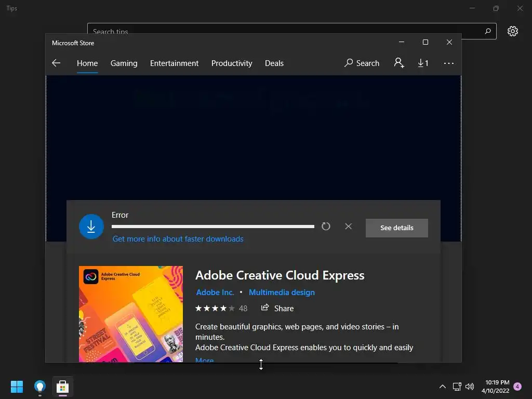
Task: Retry the failed download
Action: point(326,227)
